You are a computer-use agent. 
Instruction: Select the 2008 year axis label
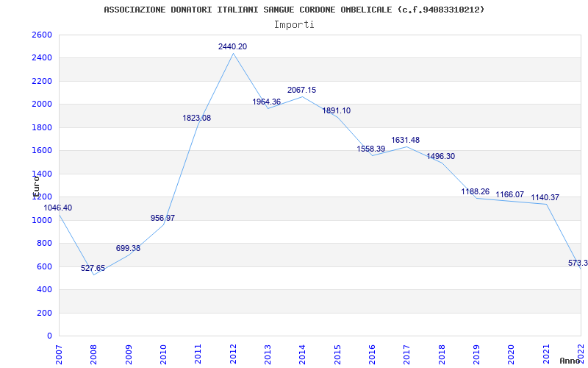coord(93,353)
